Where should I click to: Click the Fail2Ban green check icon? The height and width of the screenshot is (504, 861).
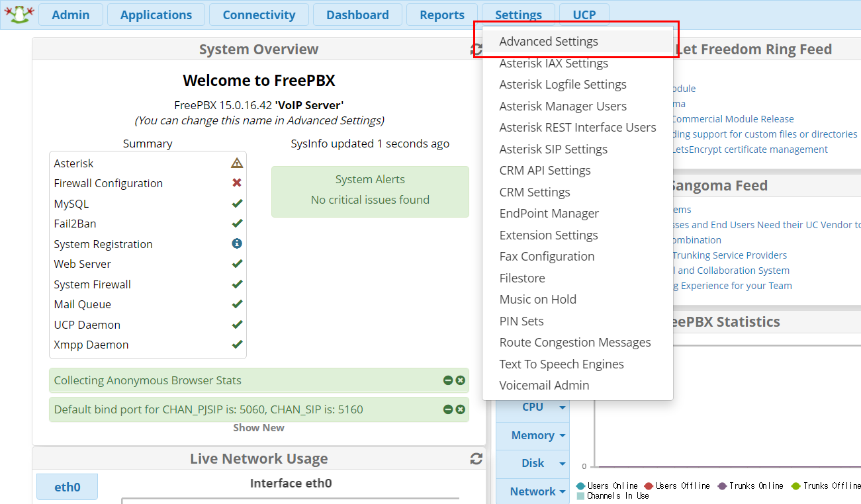pos(237,224)
